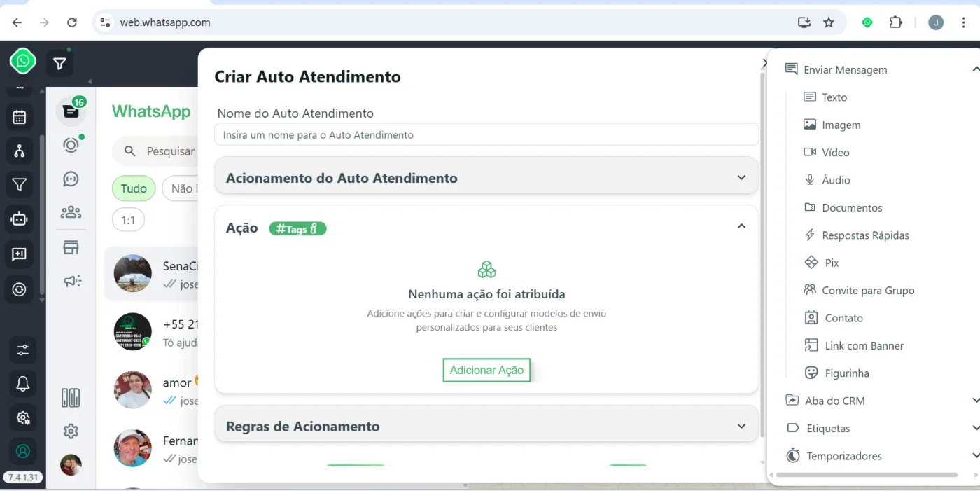Select Documentos message action
The height and width of the screenshot is (491, 980).
coord(843,207)
